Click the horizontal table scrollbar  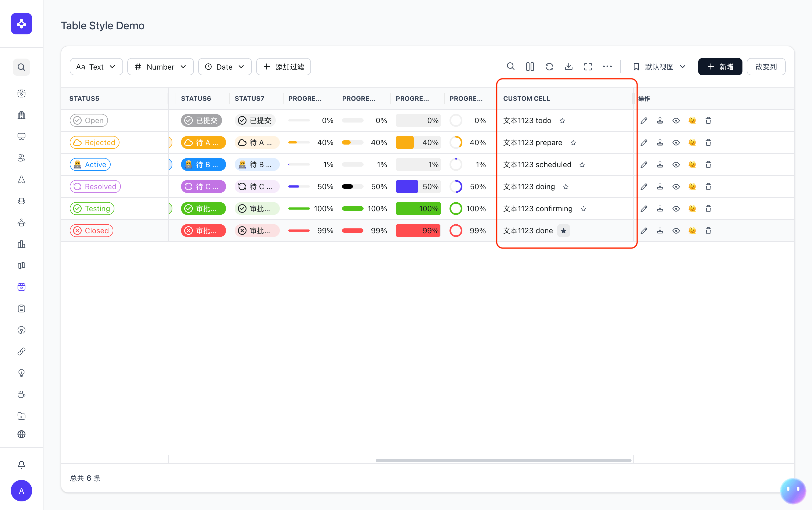tap(503, 460)
